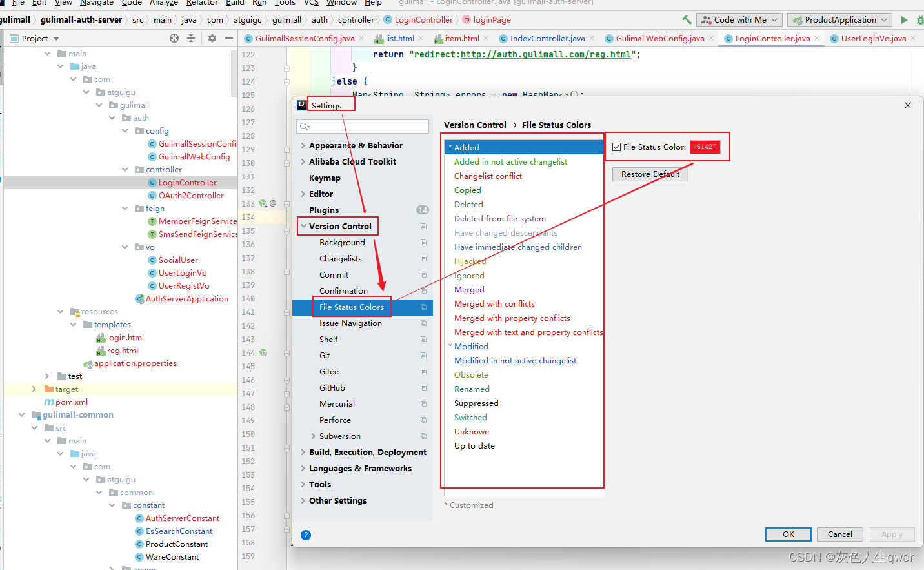The image size is (924, 570).
Task: Click application.properties file icon
Action: [x=88, y=363]
